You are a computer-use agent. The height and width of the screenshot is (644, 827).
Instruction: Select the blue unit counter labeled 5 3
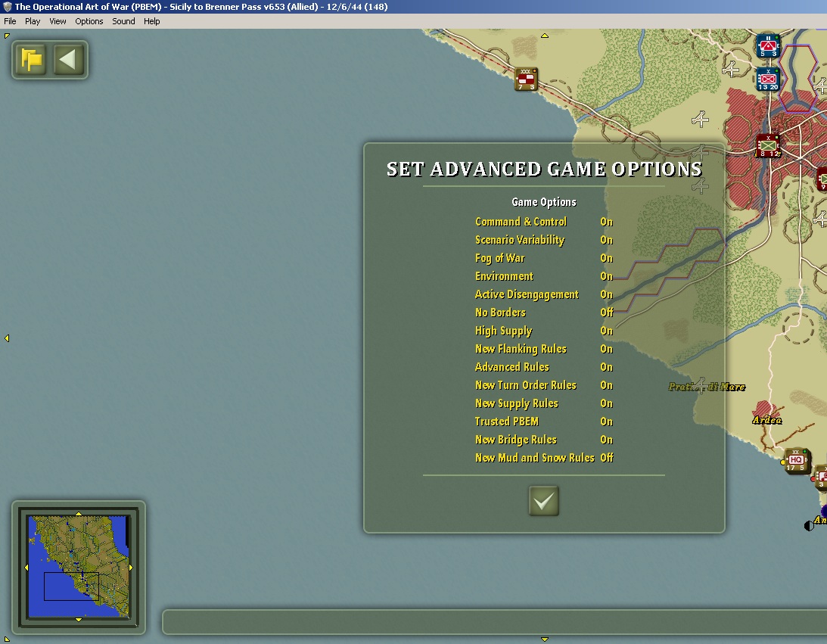click(768, 45)
